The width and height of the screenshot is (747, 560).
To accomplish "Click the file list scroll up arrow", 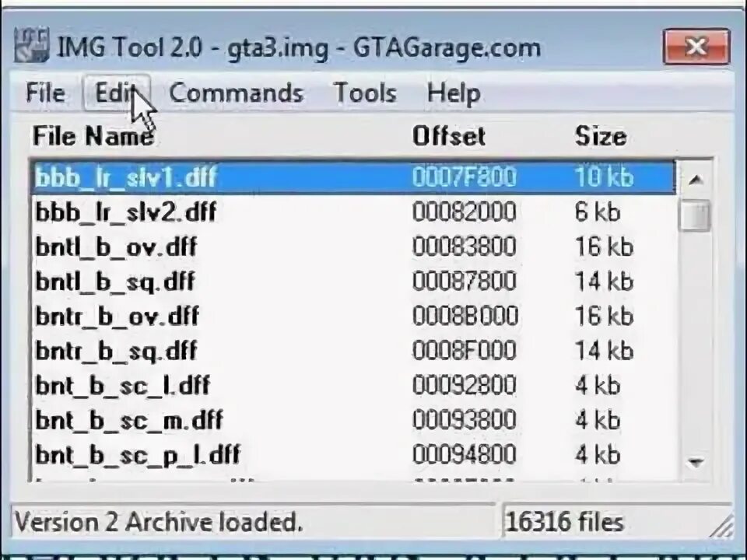I will coord(696,180).
